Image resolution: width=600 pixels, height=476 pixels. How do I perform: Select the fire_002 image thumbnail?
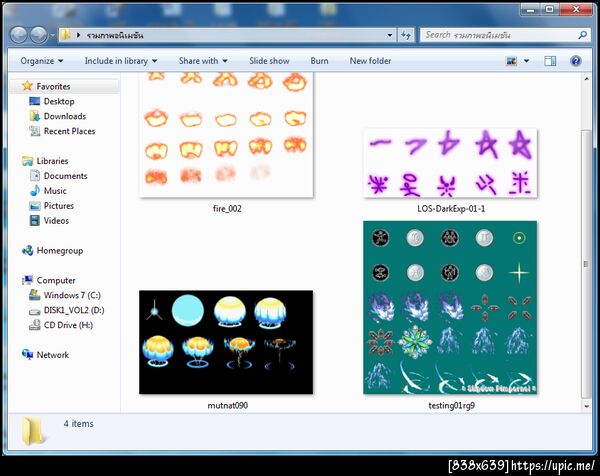pos(226,135)
